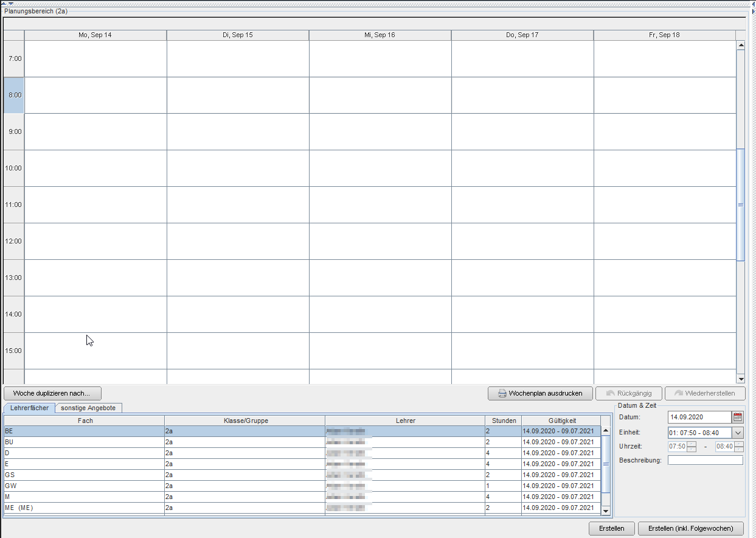The height and width of the screenshot is (538, 756).
Task: Click the calendar vertical scrollbar thumb
Action: coord(741,204)
